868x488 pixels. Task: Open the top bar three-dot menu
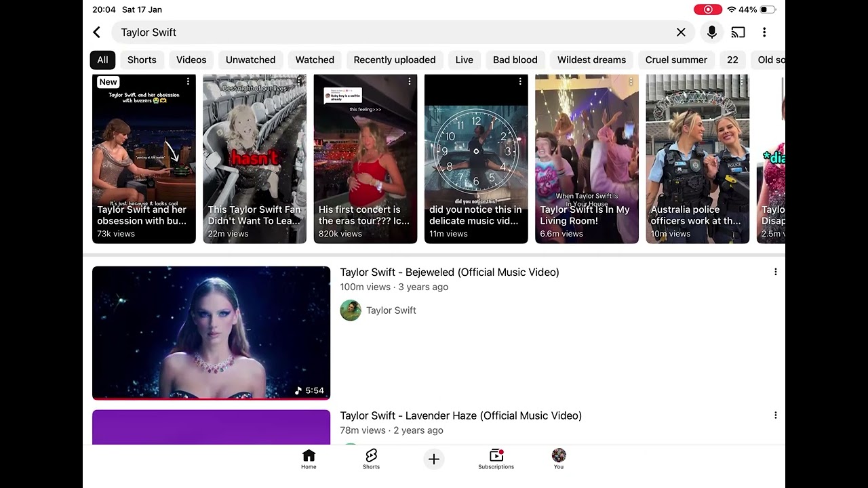point(764,32)
